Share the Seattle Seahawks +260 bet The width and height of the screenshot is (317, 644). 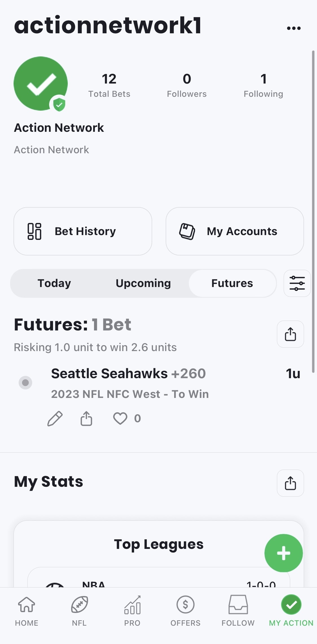click(x=86, y=418)
